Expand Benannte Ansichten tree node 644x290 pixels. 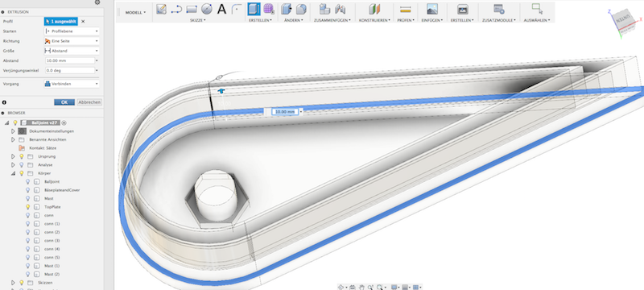(x=13, y=139)
